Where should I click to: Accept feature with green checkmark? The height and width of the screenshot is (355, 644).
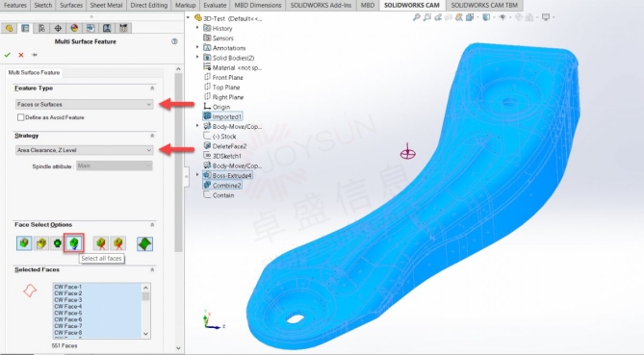point(8,55)
